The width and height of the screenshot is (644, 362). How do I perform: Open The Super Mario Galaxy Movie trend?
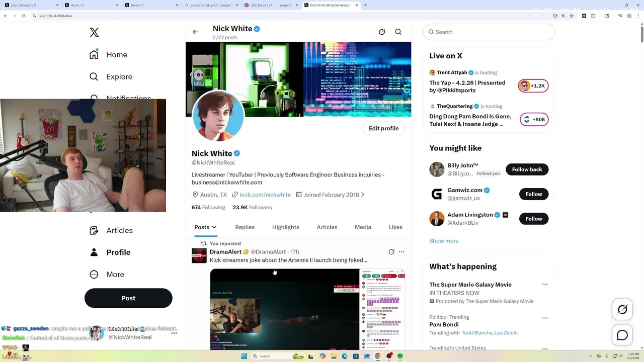tap(470, 285)
